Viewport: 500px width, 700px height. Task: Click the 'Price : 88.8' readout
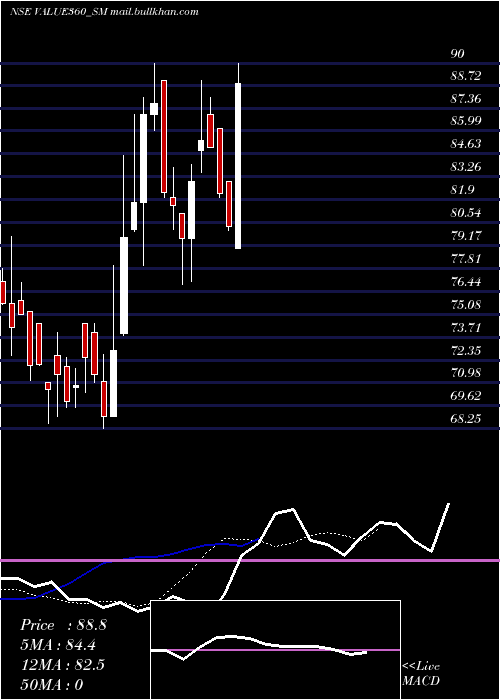[63, 625]
